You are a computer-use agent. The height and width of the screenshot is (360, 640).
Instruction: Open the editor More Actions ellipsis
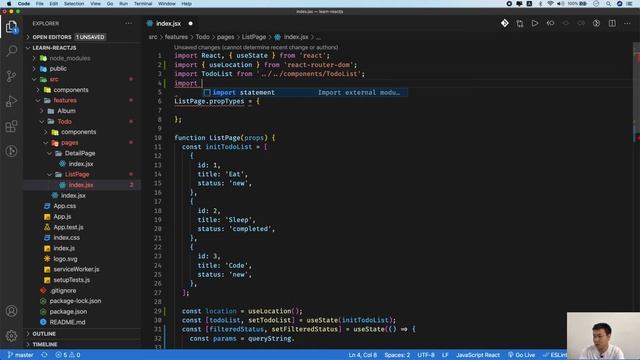tap(627, 24)
